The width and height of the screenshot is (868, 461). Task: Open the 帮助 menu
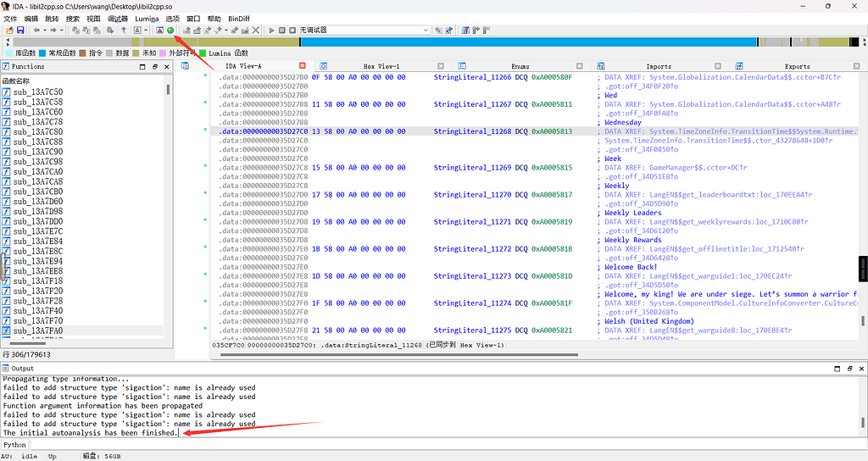214,19
